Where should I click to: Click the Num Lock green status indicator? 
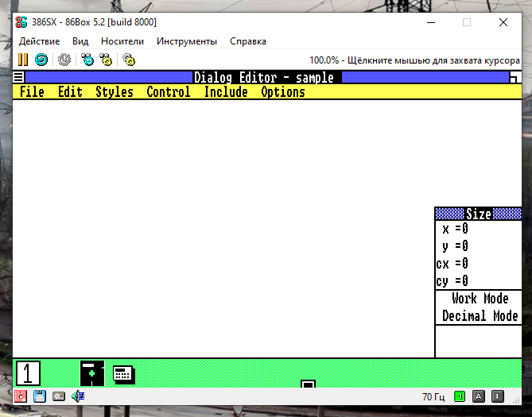coord(460,396)
